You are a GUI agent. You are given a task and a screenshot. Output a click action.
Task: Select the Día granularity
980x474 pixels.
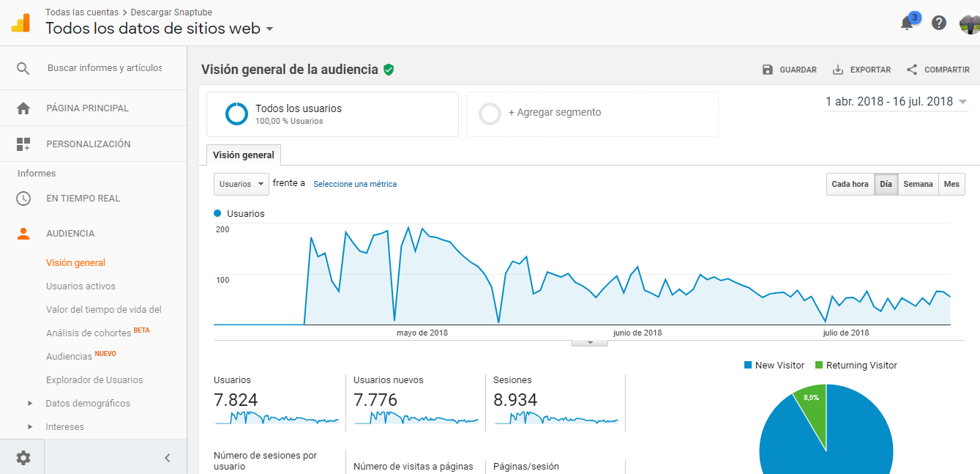pos(886,185)
